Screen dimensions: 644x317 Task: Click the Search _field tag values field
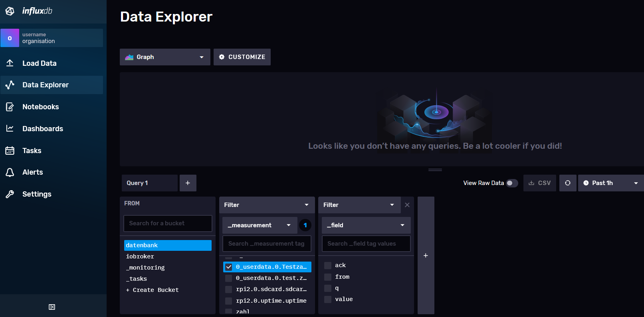366,244
